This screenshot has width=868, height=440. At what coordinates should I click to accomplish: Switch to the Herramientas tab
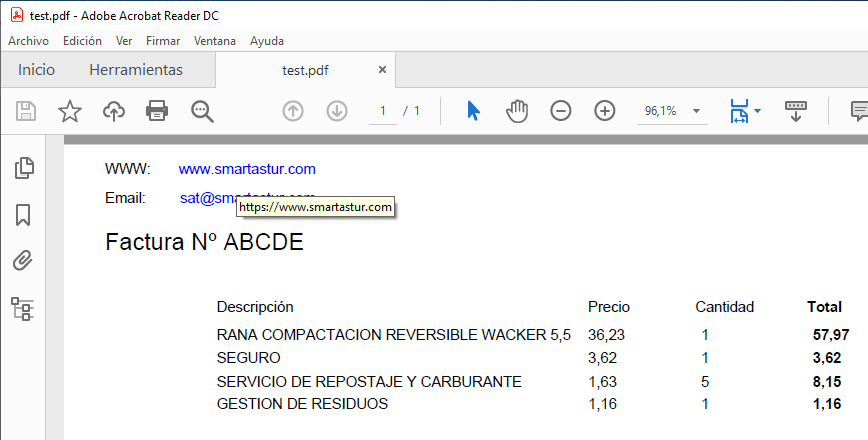pos(136,70)
